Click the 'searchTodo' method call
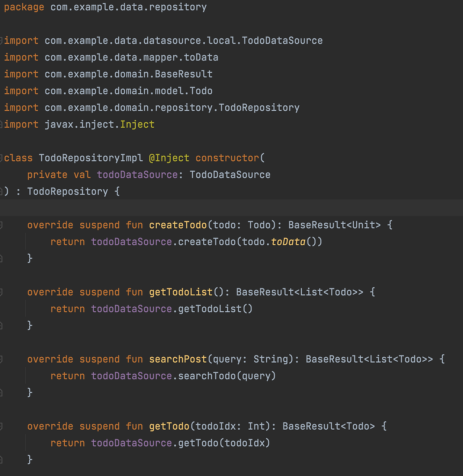The width and height of the screenshot is (463, 476). 207,376
